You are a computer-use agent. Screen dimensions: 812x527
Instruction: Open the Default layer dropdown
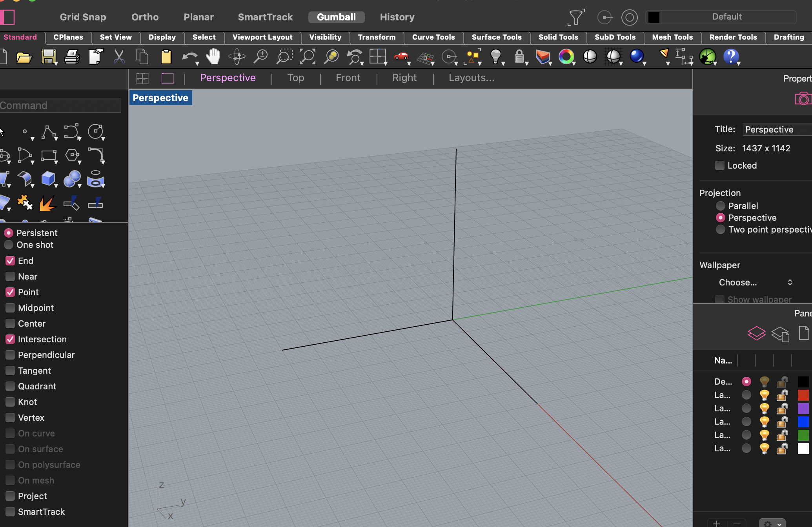click(x=726, y=17)
